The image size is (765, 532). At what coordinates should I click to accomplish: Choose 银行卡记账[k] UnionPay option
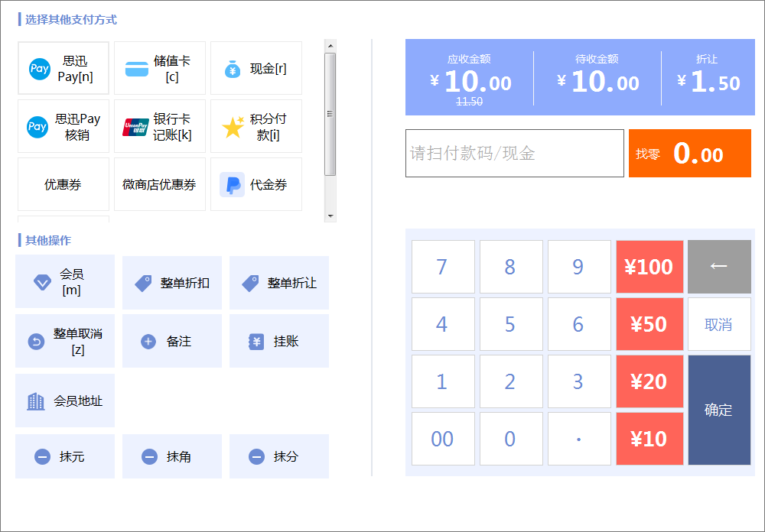coord(160,126)
